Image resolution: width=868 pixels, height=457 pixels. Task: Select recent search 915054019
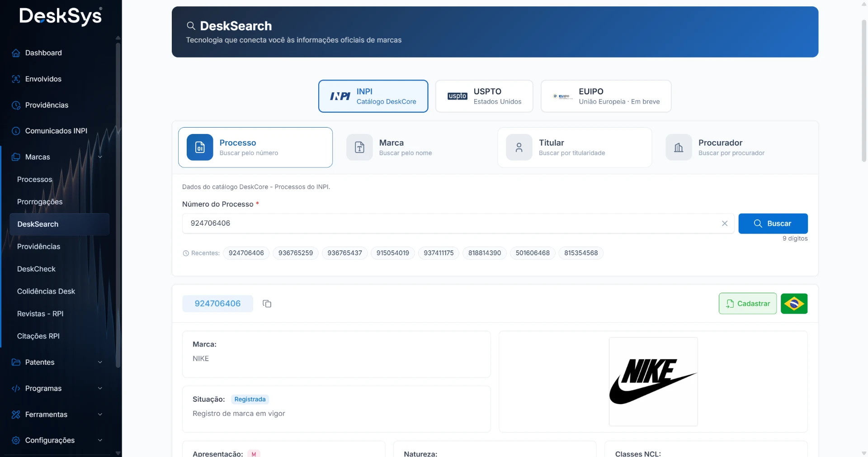click(393, 253)
